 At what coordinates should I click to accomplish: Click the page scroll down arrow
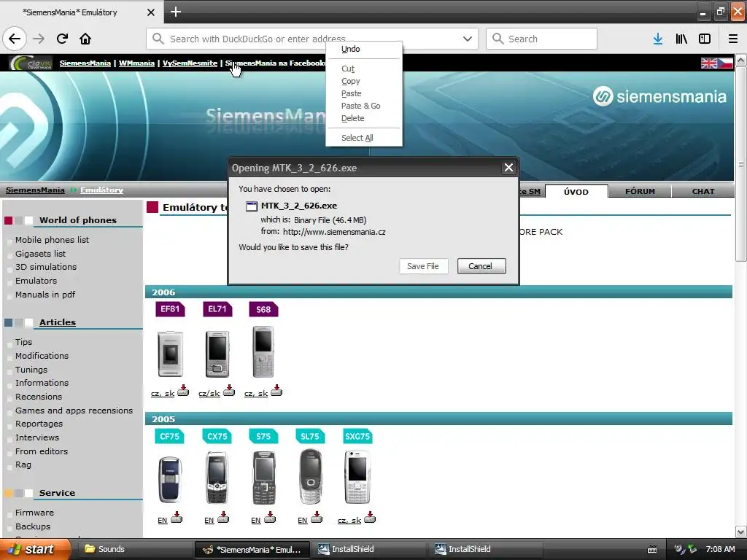tap(740, 532)
